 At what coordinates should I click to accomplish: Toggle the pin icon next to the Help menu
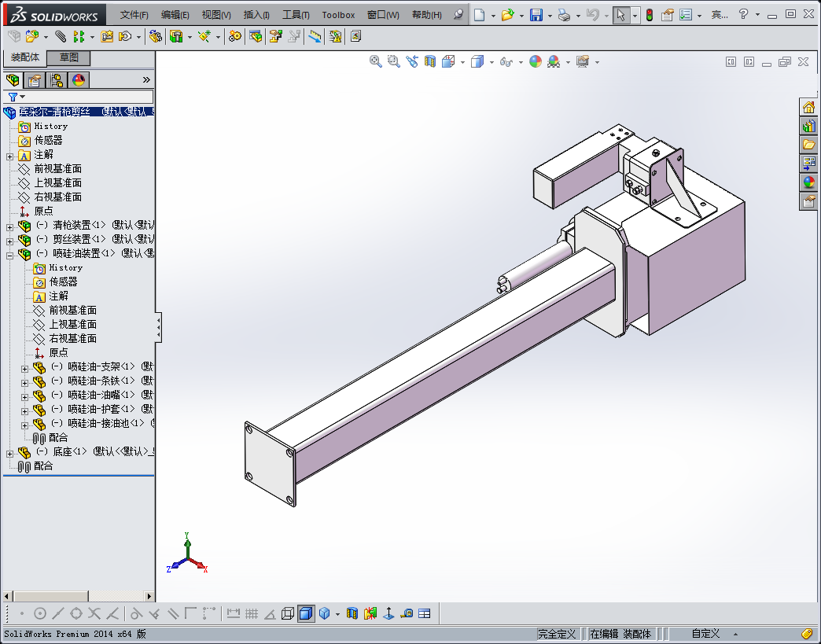pos(458,15)
